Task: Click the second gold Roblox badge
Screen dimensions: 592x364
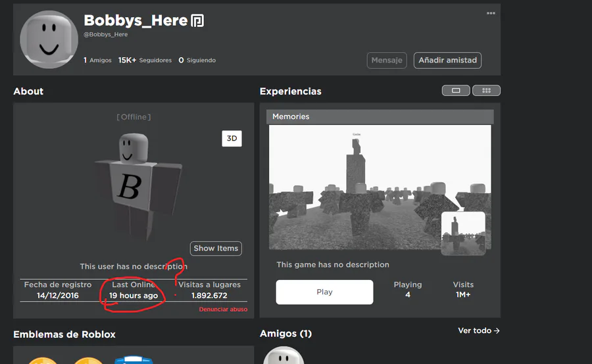Action: pyautogui.click(x=88, y=361)
